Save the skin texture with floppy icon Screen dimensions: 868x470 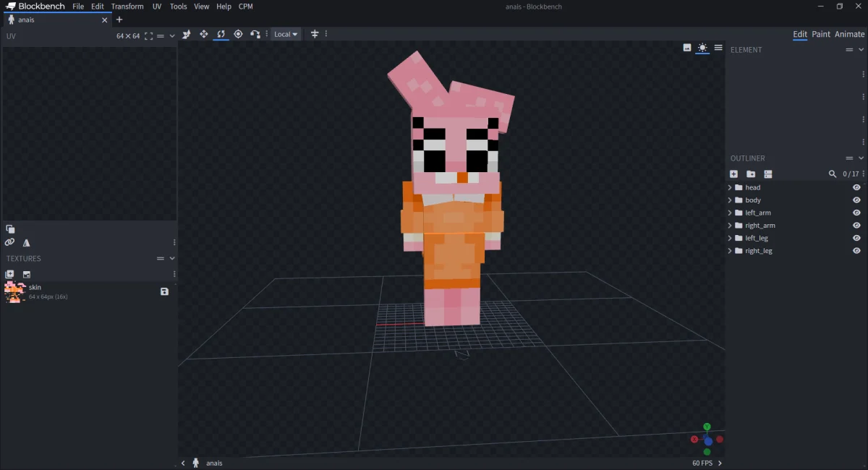(164, 291)
